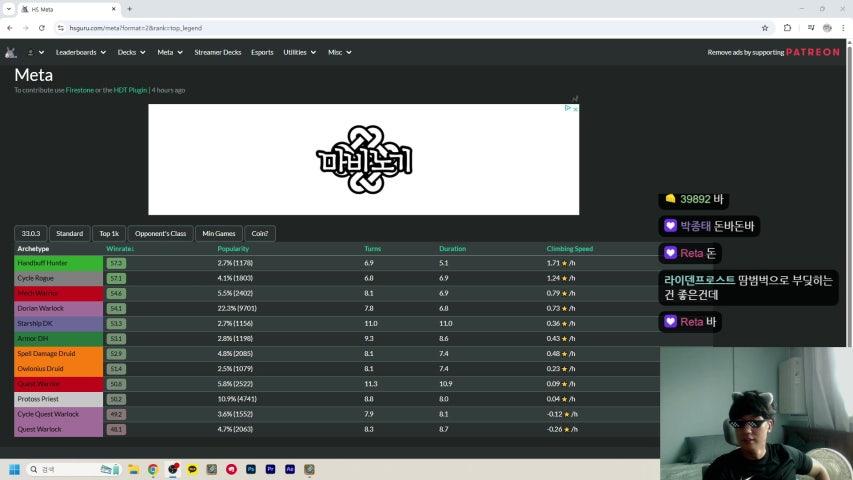Open Spell Damage Druid archetype
Image resolution: width=853 pixels, height=480 pixels.
46,354
